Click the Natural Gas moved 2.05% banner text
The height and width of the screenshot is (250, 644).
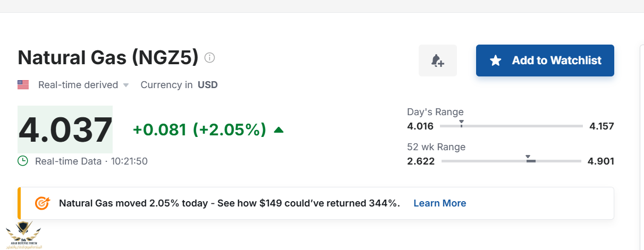[x=229, y=203]
